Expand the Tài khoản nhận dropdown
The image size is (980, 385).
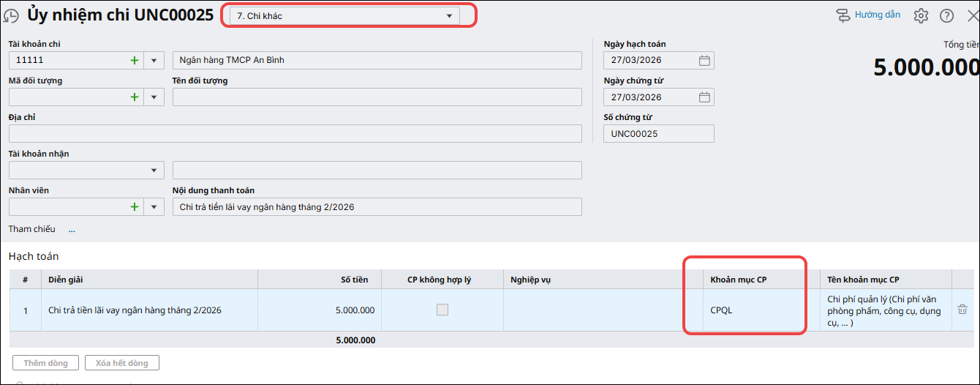(154, 170)
